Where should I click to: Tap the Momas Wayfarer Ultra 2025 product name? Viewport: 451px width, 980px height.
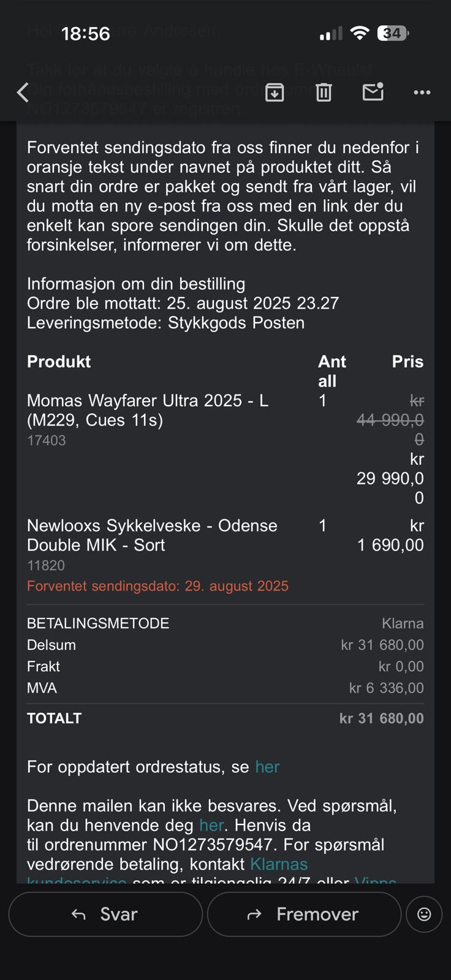point(148,410)
